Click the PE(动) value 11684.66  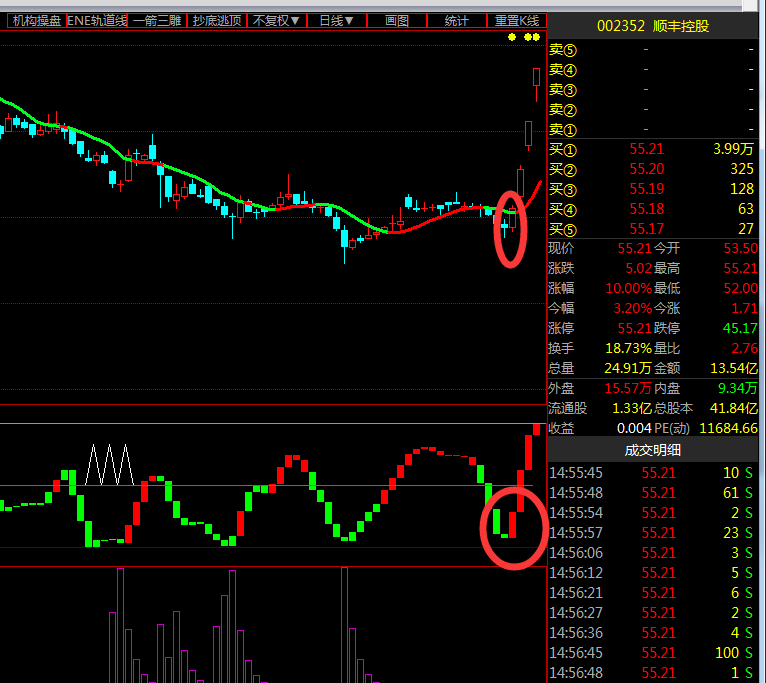[x=728, y=428]
